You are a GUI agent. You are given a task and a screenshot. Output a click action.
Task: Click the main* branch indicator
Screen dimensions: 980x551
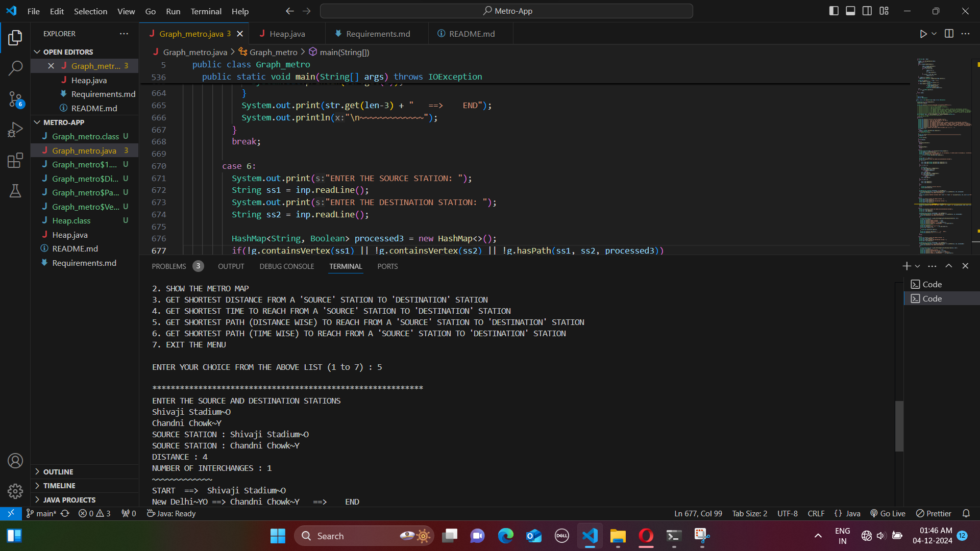(41, 513)
